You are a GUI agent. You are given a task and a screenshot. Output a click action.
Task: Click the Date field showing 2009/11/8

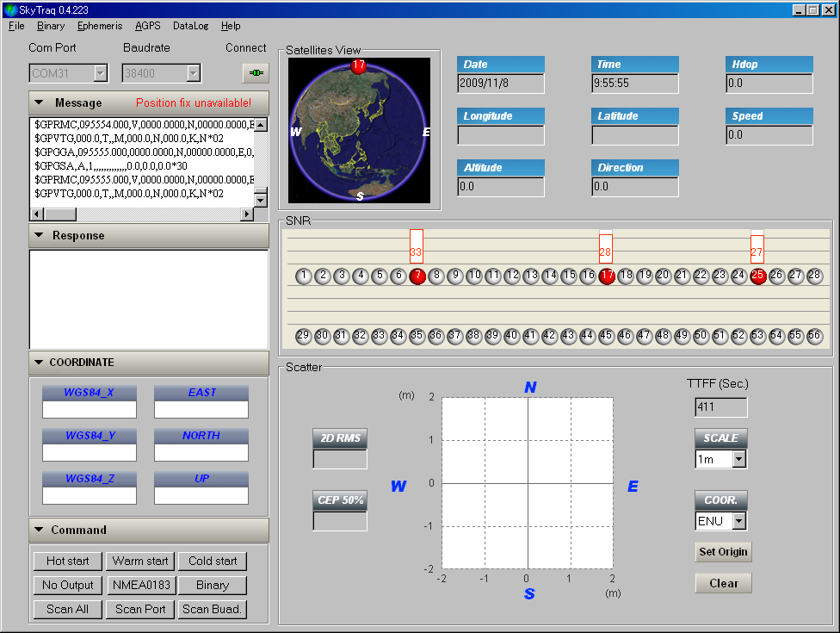pos(501,83)
